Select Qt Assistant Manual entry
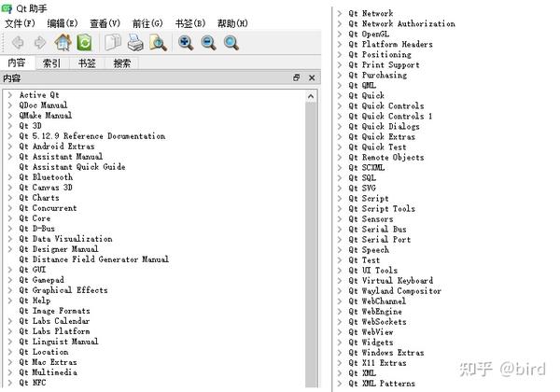Screen dimensions: 560x392 [61, 157]
